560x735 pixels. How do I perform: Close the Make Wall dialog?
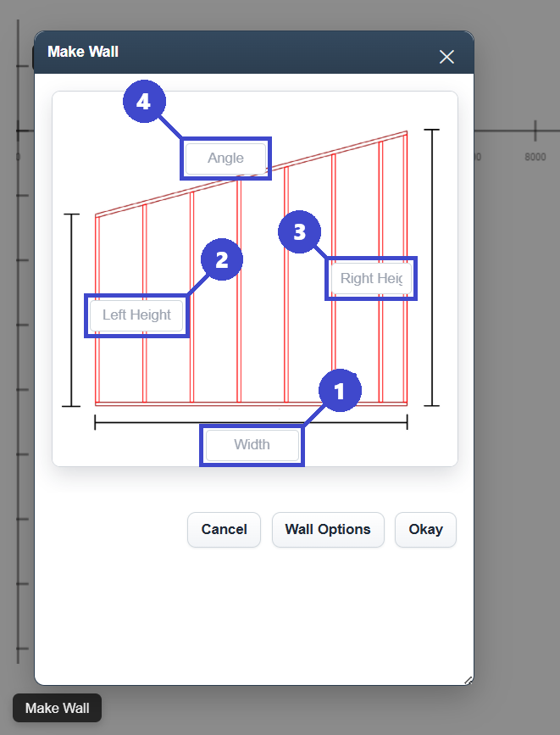446,57
